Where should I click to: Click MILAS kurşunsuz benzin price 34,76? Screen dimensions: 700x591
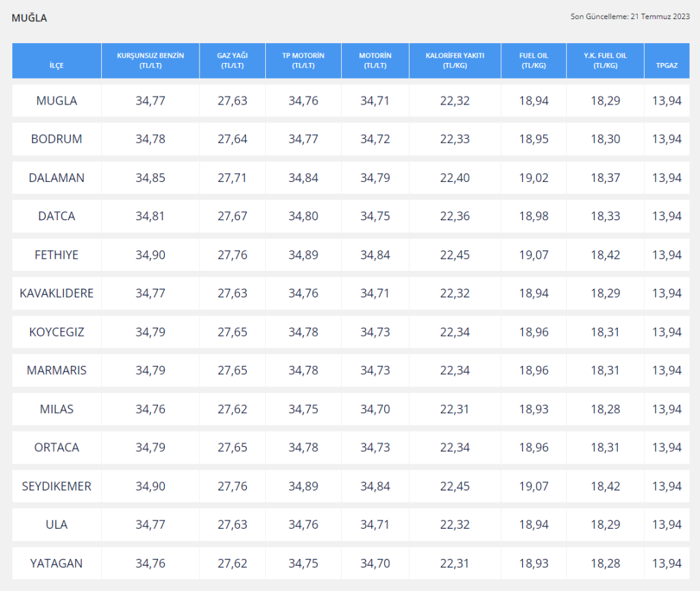150,409
